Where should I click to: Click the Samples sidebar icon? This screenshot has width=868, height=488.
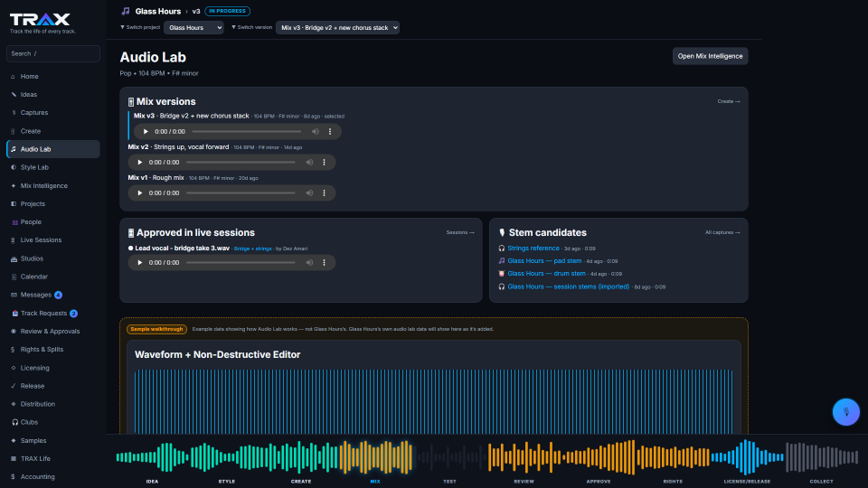[14, 441]
